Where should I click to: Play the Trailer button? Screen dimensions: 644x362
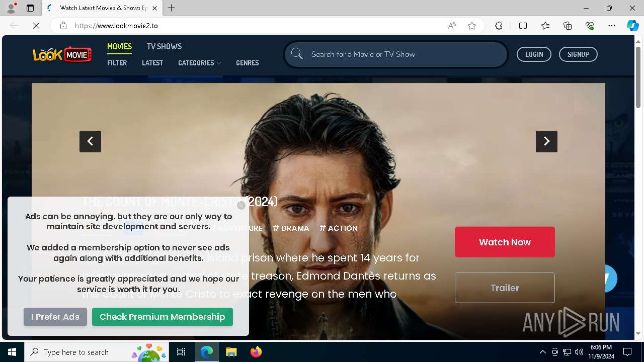505,288
